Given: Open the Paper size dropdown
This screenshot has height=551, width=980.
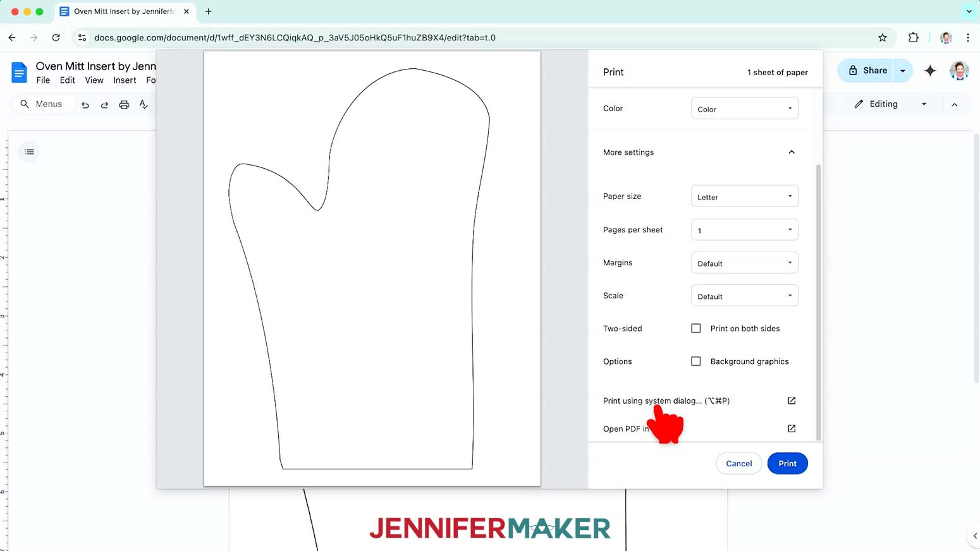Looking at the screenshot, I should click(x=745, y=197).
